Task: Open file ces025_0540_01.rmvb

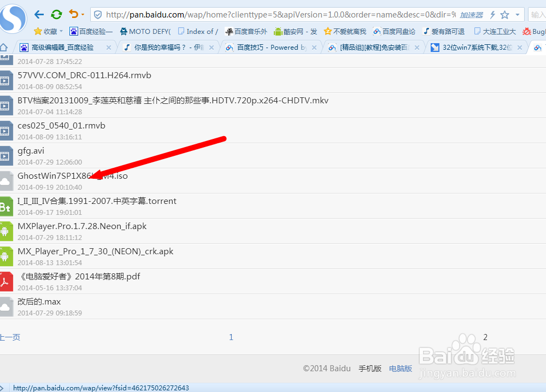Action: (61, 125)
